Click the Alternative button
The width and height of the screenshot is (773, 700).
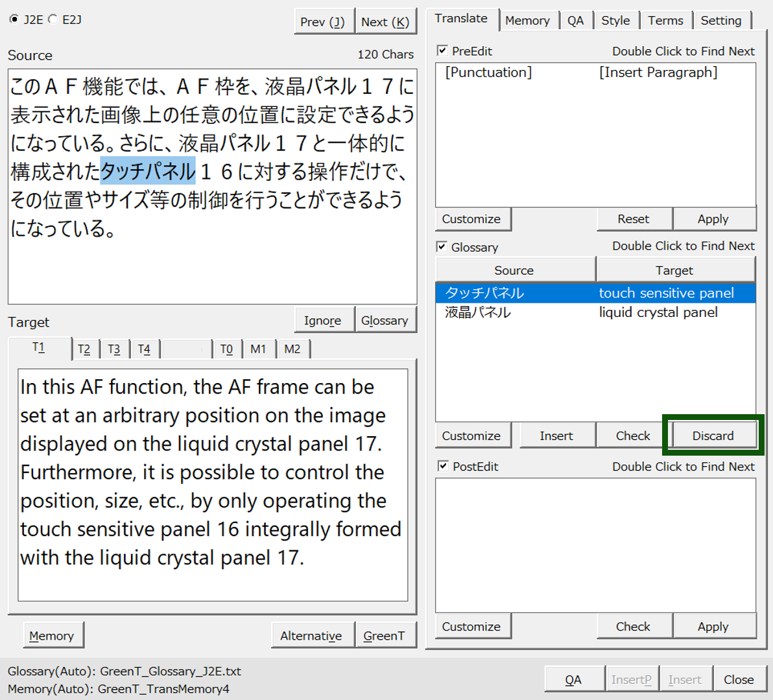pos(311,636)
